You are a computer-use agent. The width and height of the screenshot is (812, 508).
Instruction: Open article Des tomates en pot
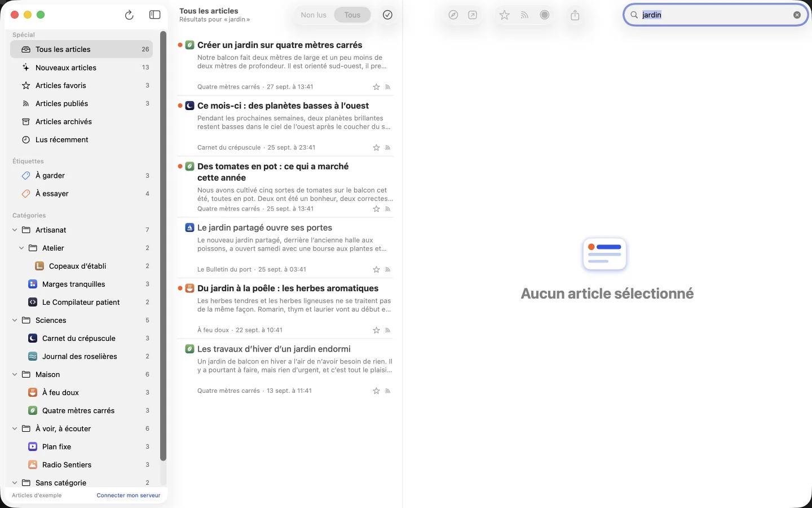click(285, 187)
